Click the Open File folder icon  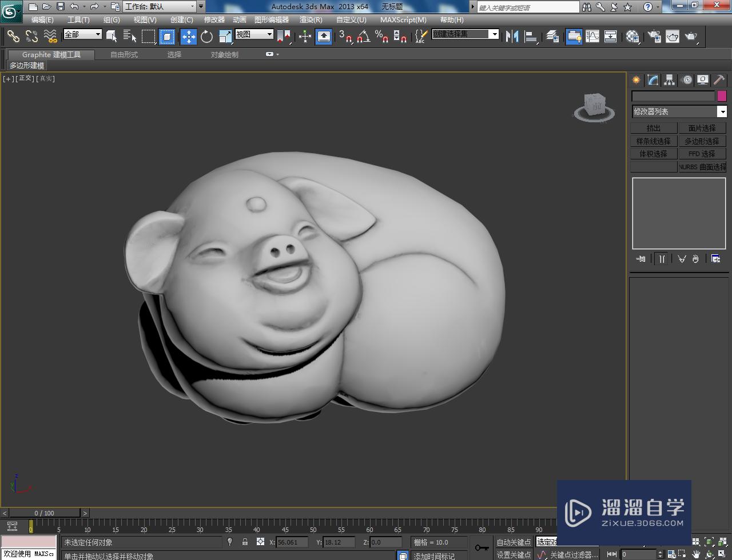pos(47,7)
